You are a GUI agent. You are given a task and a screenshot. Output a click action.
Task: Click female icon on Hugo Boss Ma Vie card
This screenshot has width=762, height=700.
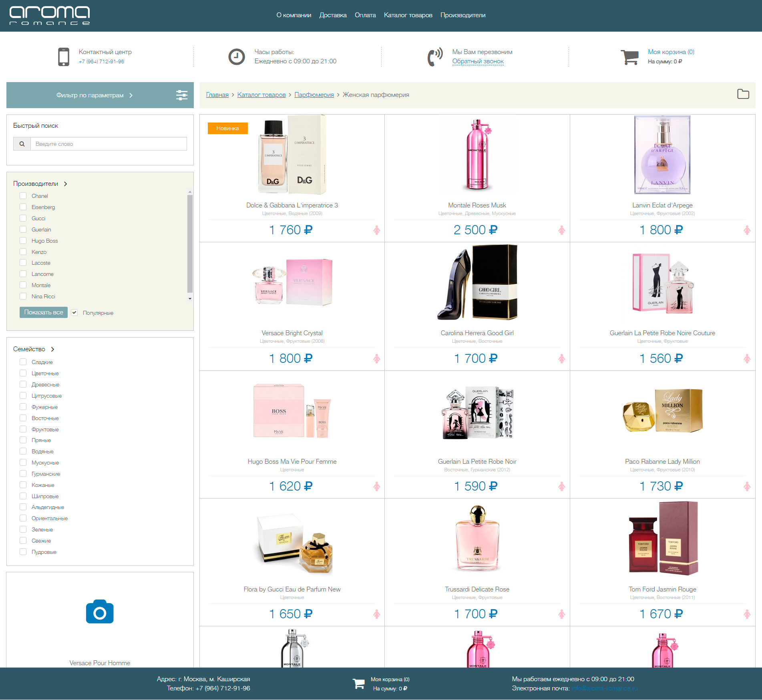coord(377,487)
